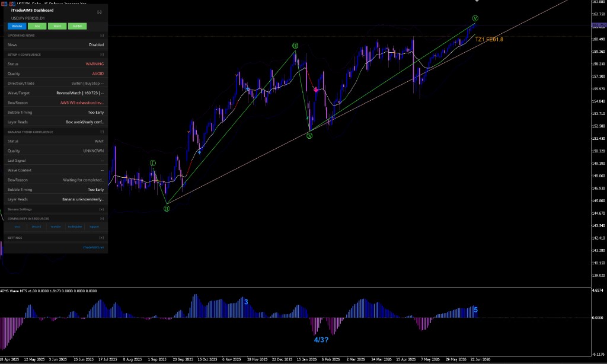Viewport: 607px width, 364px height.
Task: Open the youtube resource link
Action: coord(56,226)
